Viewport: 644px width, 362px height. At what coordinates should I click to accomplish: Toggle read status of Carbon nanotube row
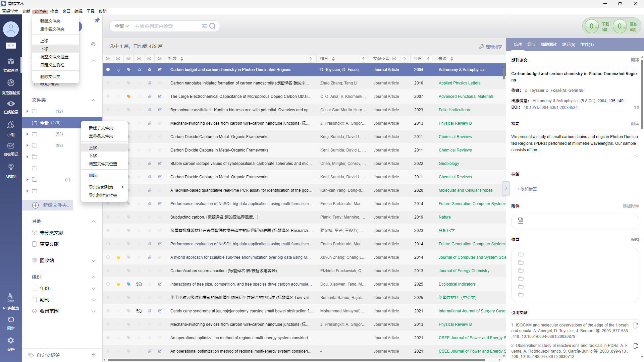[x=108, y=83]
